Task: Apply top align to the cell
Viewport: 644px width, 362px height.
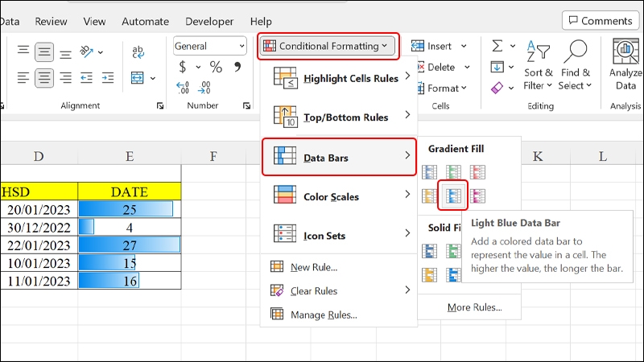Action: click(x=23, y=51)
